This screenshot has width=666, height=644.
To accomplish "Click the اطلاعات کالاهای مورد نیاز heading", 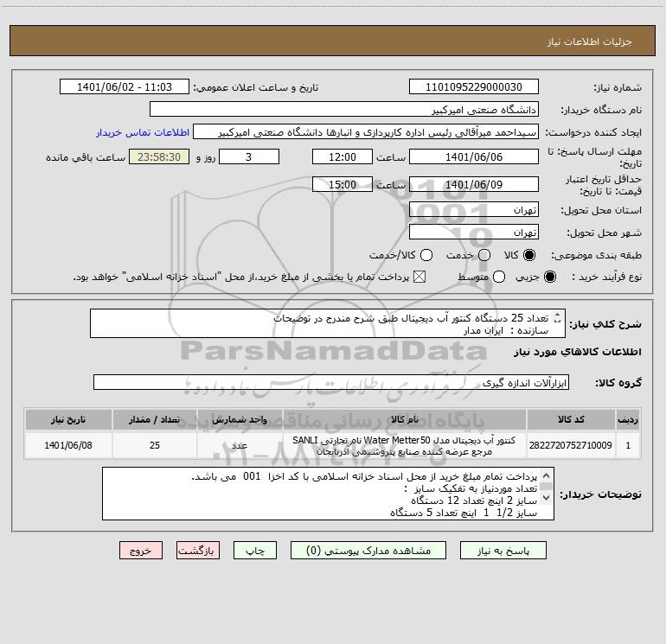I will click(x=578, y=352).
